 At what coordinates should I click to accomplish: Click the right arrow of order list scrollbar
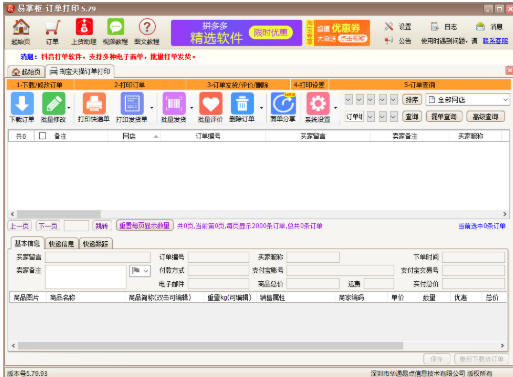click(x=505, y=214)
